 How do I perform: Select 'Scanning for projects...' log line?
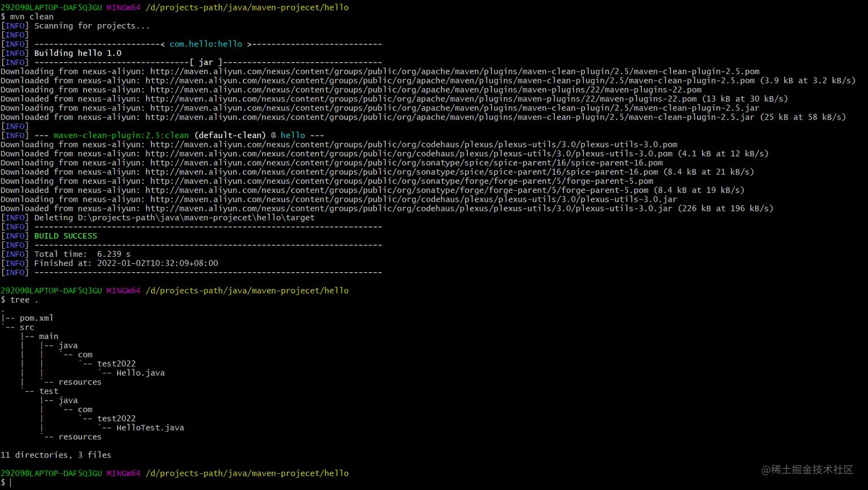click(x=92, y=26)
